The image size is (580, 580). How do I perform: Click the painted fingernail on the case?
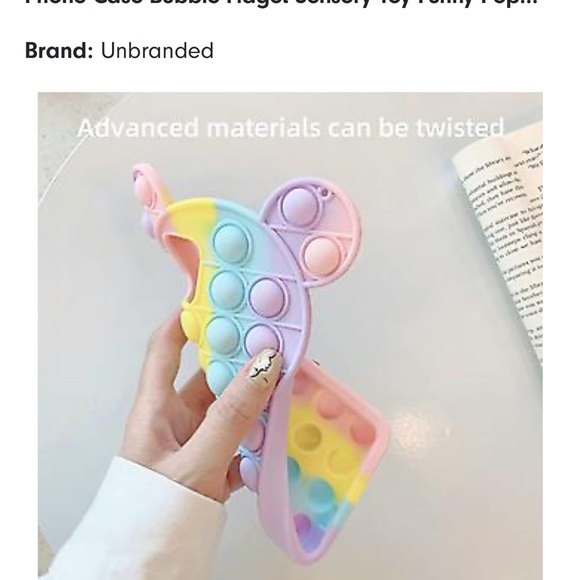click(266, 365)
